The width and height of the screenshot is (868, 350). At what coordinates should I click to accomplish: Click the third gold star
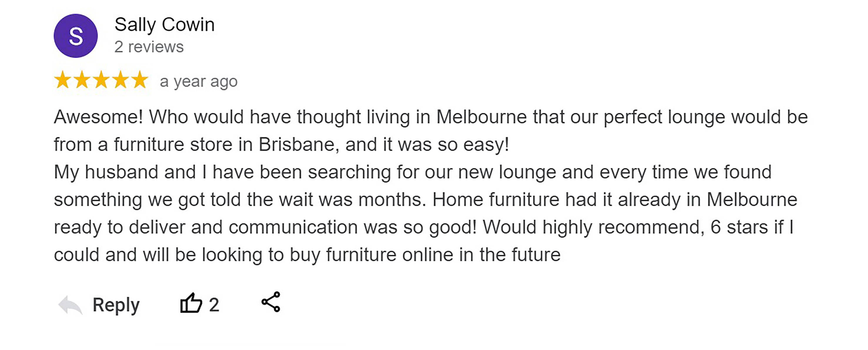point(101,80)
